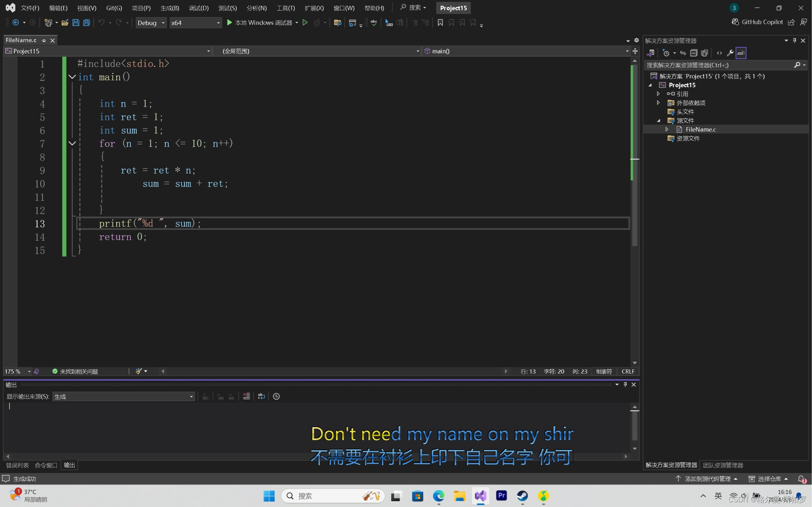
Task: Click the code cleanup broom icon
Action: tap(139, 371)
